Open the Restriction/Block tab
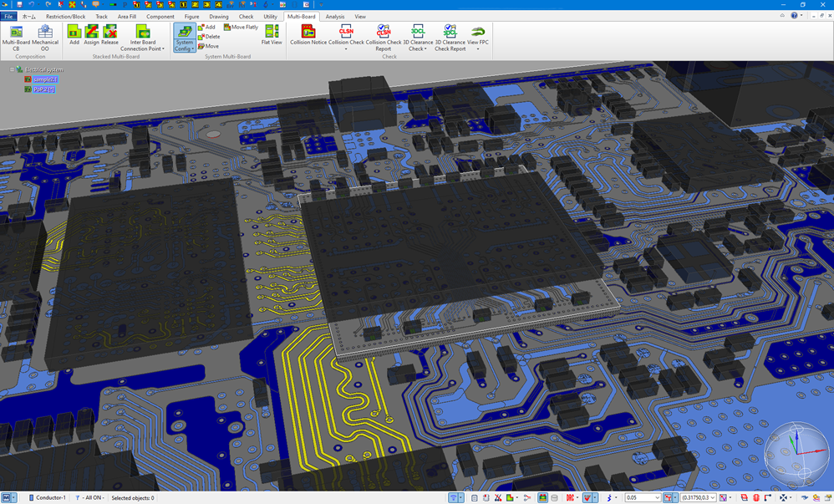The height and width of the screenshot is (504, 834). pos(65,16)
